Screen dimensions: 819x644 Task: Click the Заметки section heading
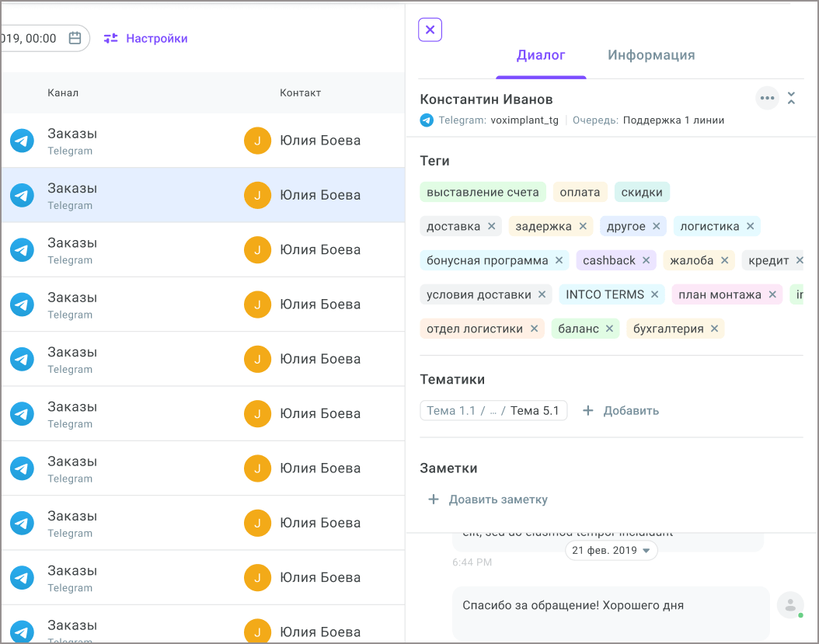pos(448,468)
